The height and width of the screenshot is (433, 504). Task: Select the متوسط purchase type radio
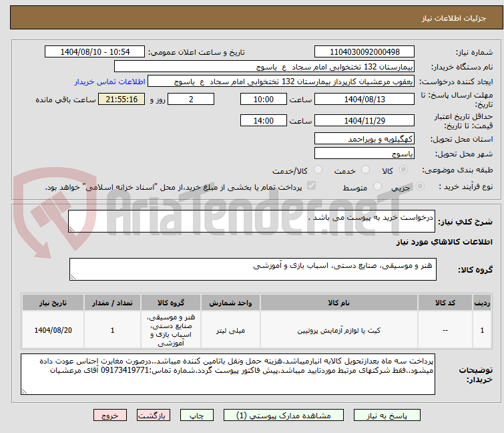pyautogui.click(x=377, y=186)
